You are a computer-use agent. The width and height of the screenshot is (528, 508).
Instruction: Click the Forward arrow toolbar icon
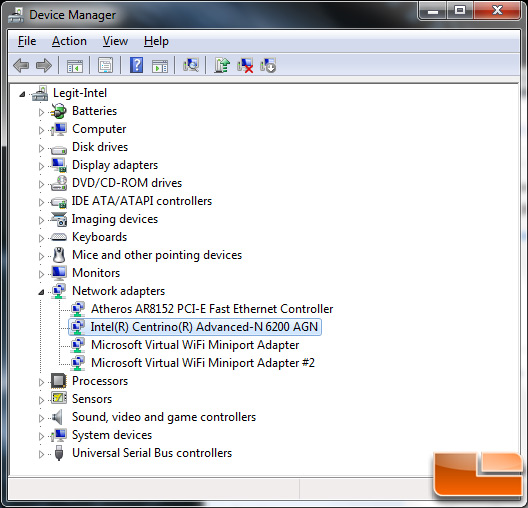click(x=44, y=65)
